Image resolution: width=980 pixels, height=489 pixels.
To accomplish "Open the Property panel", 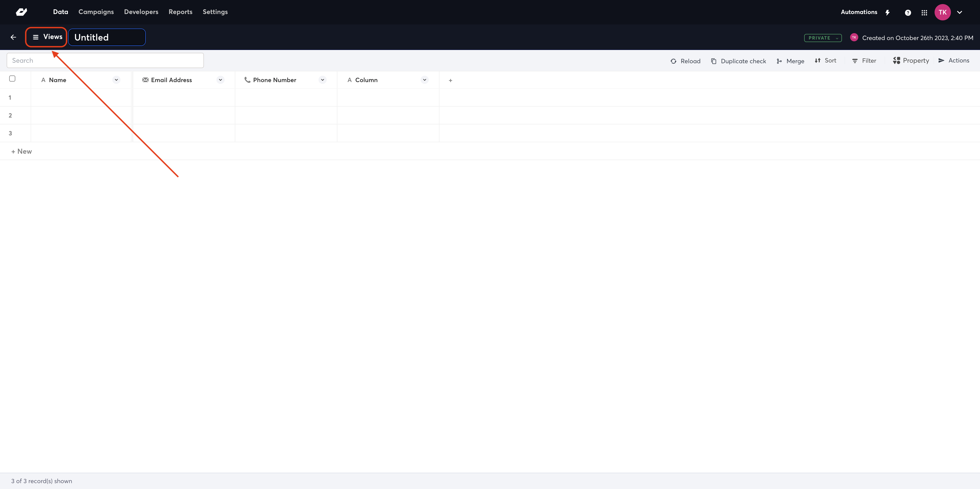I will (x=911, y=60).
